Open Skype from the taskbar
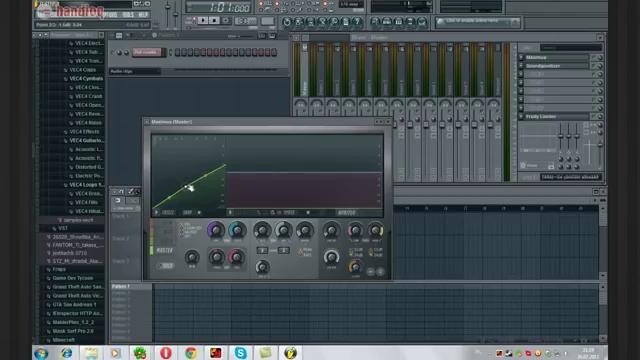The image size is (640, 360). click(240, 353)
